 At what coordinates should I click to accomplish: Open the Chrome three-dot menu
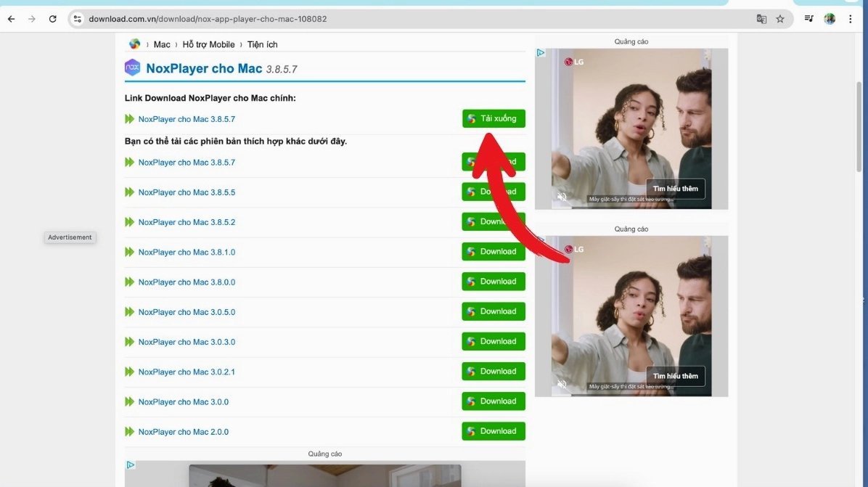tap(850, 19)
